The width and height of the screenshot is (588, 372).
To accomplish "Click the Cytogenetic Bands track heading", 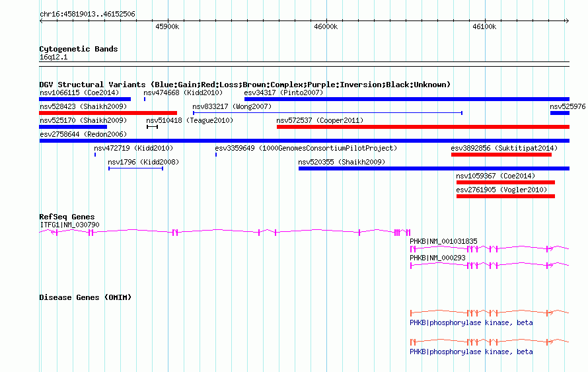I will (79, 49).
